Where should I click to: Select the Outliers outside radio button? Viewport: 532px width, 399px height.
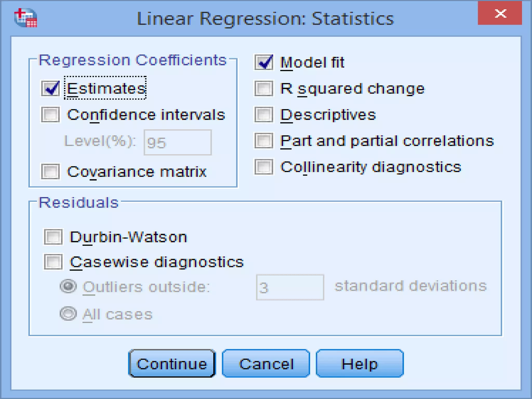[x=68, y=286]
